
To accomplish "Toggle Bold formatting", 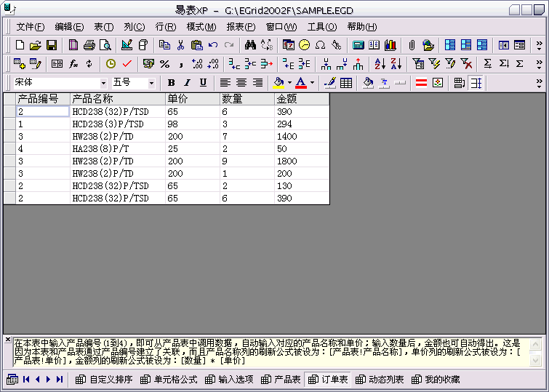I will [x=171, y=83].
